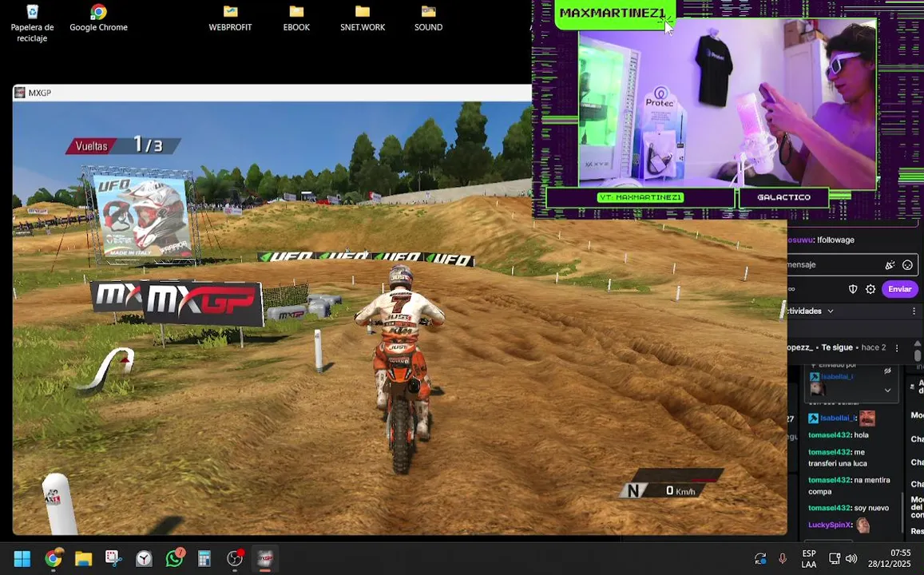Viewport: 924px width, 575px height.
Task: Hide the pinned message with the crossed-eye icon
Action: 887,371
